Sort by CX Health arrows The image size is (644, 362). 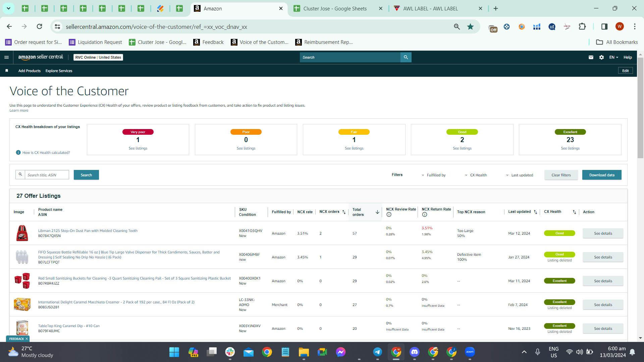coord(574,212)
